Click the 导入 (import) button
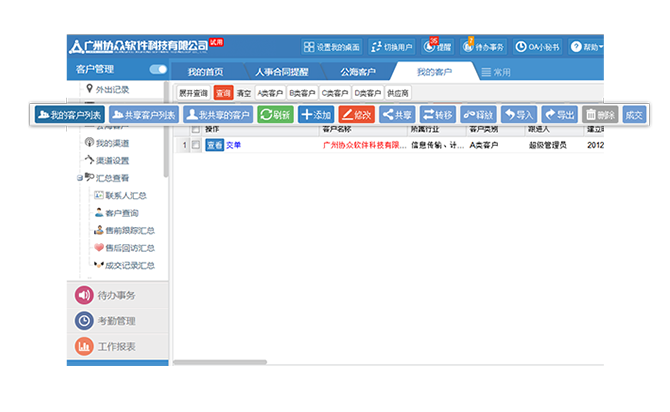This screenshot has width=670, height=412. click(518, 115)
